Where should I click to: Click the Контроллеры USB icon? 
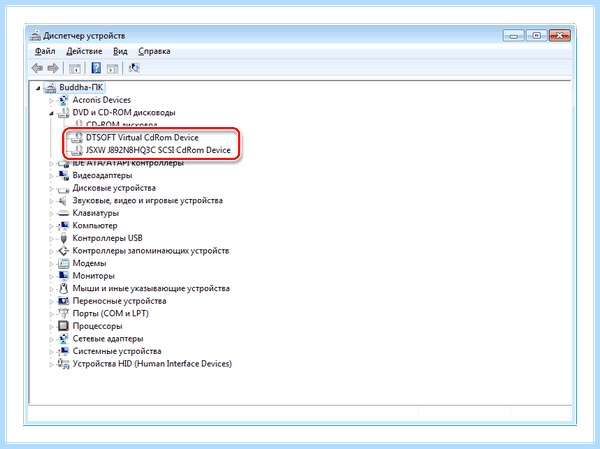point(64,238)
